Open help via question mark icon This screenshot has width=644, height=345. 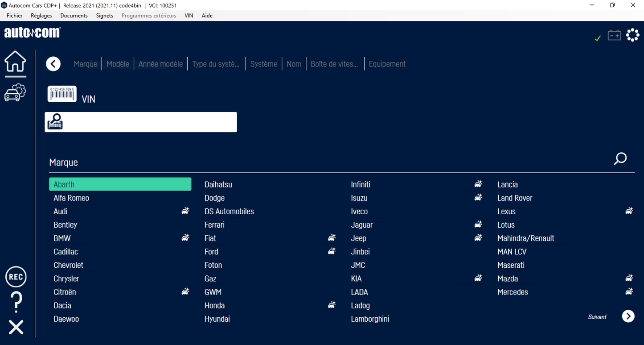point(16,302)
